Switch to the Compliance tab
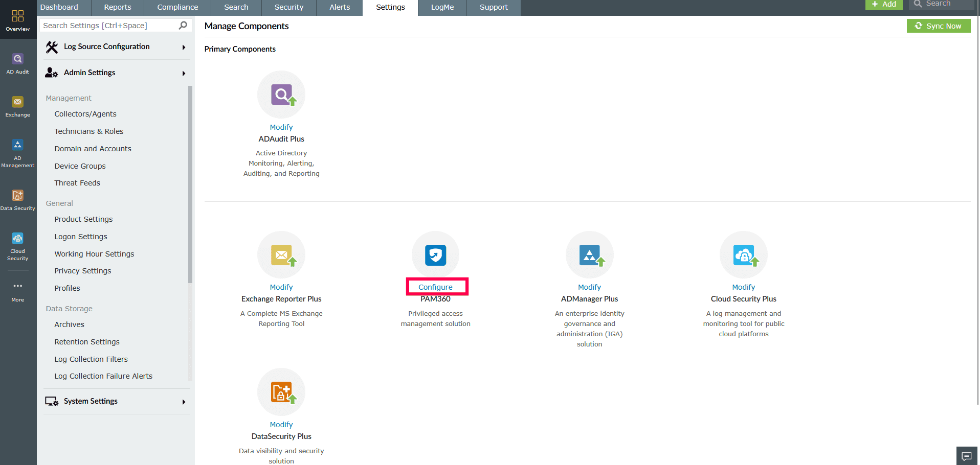The width and height of the screenshot is (980, 465). click(x=177, y=7)
